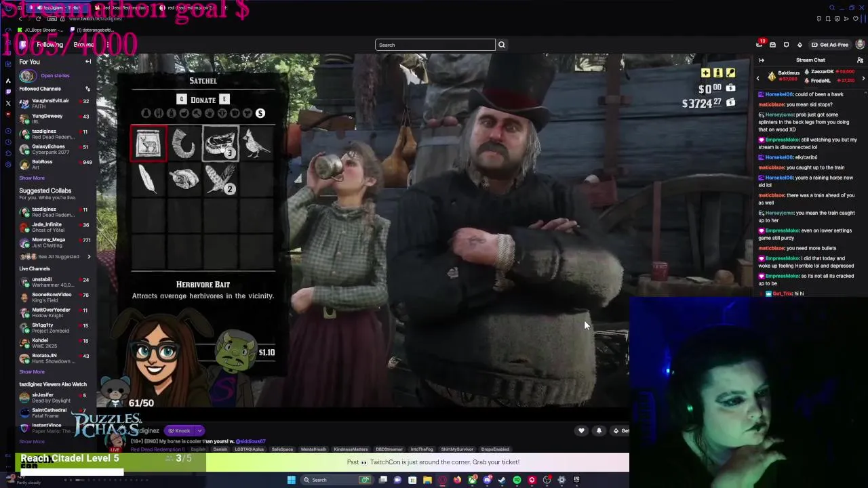Show next gifters leaderboard arrow
This screenshot has height=488, width=868.
pyautogui.click(x=863, y=78)
